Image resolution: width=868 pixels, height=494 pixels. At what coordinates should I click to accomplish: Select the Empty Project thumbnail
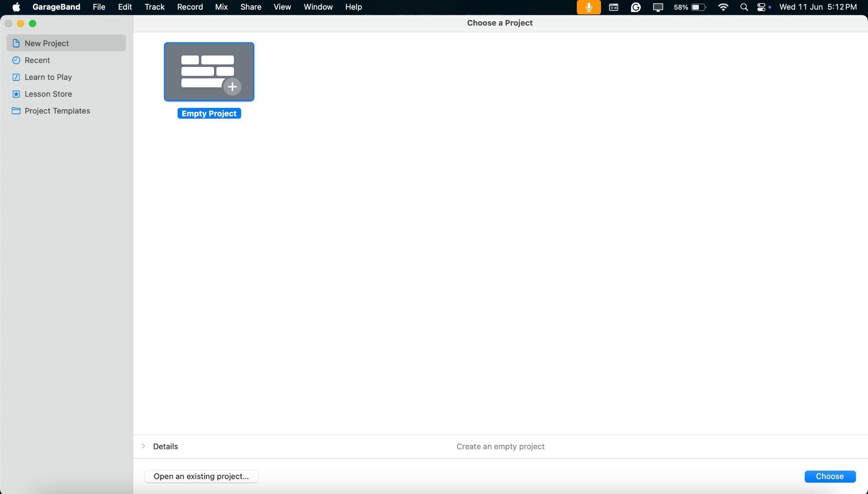pyautogui.click(x=209, y=72)
